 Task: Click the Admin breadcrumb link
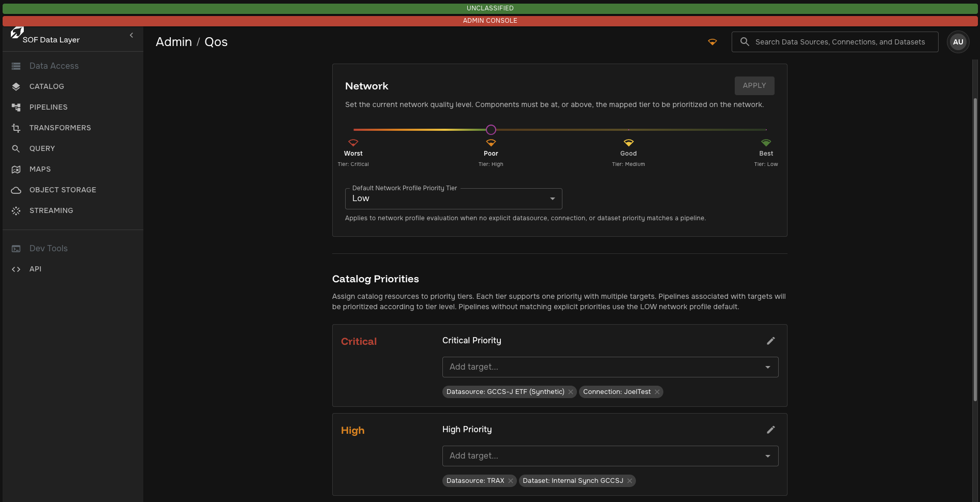(174, 42)
